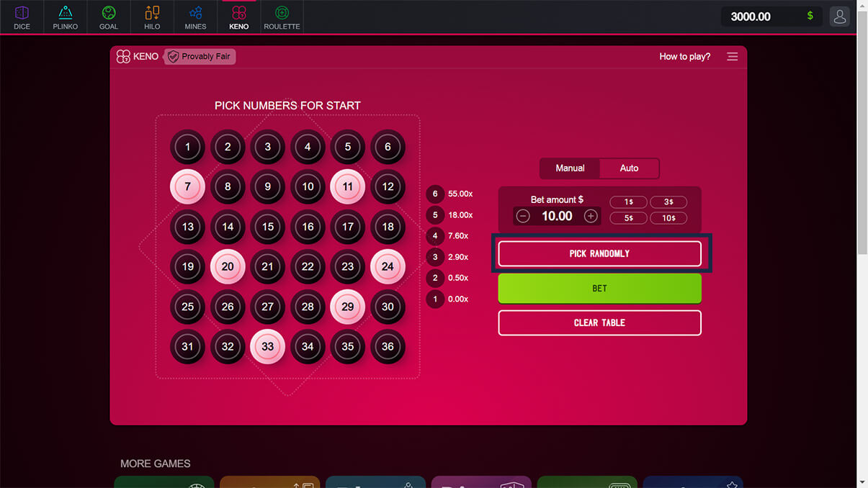Toggle number 15 ball on
The width and height of the screenshot is (868, 488).
click(x=268, y=227)
